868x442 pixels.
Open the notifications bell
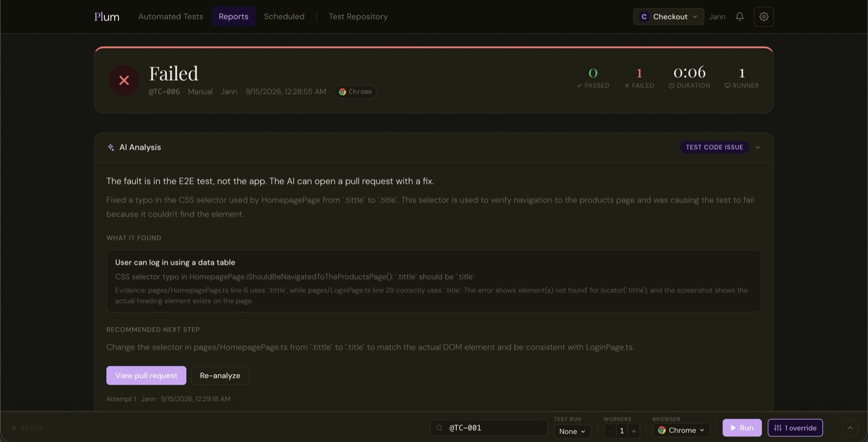pos(739,17)
